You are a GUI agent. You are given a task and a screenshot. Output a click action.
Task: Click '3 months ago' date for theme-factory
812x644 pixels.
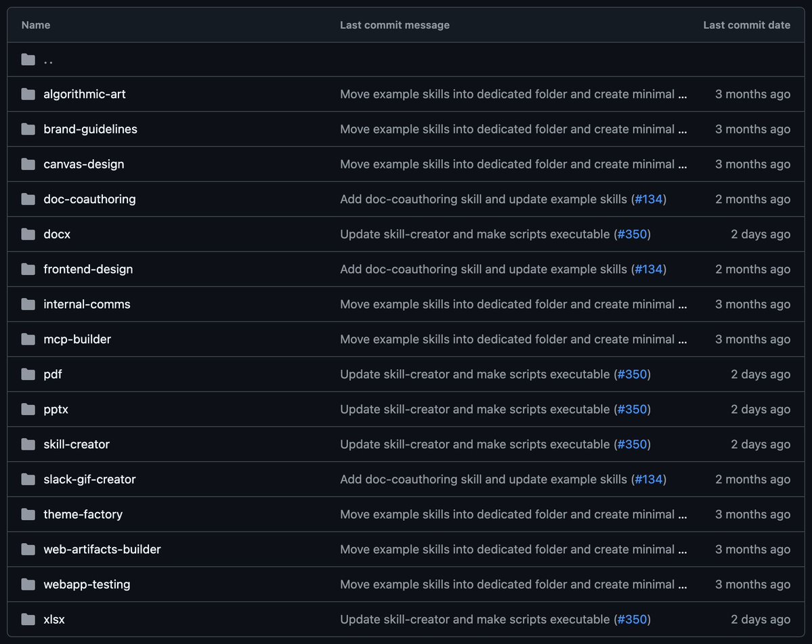pos(753,515)
